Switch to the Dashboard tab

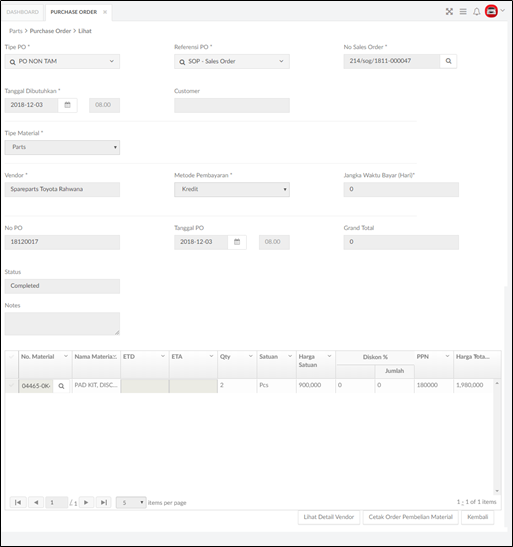click(x=23, y=12)
